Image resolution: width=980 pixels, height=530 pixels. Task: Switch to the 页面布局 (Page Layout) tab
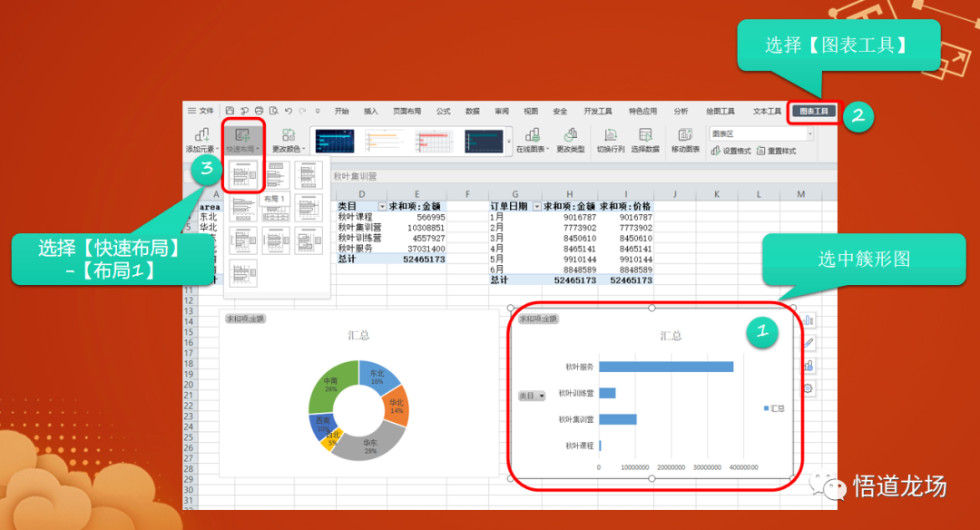click(407, 112)
